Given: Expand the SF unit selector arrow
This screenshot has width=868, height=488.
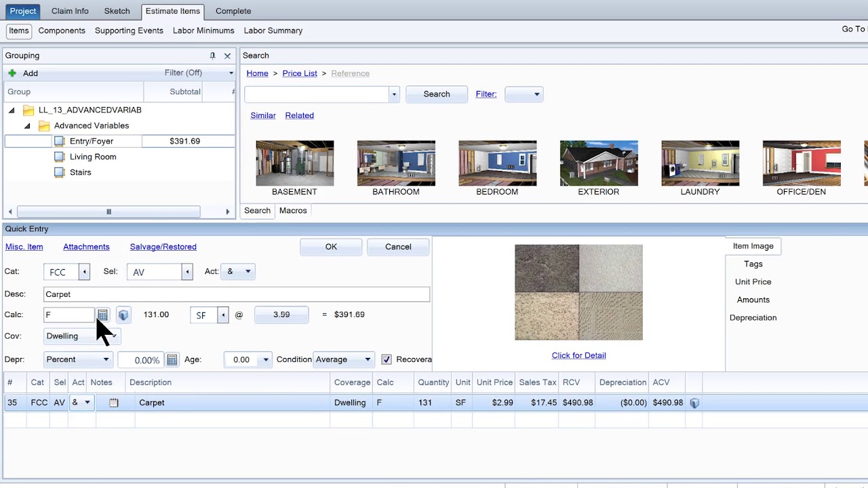Looking at the screenshot, I should click(223, 315).
